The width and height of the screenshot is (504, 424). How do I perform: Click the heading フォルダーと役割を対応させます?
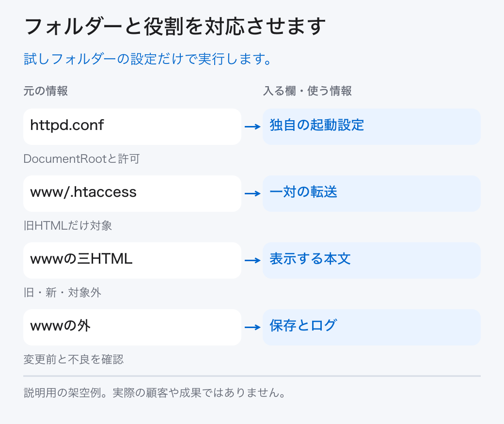coord(175,26)
